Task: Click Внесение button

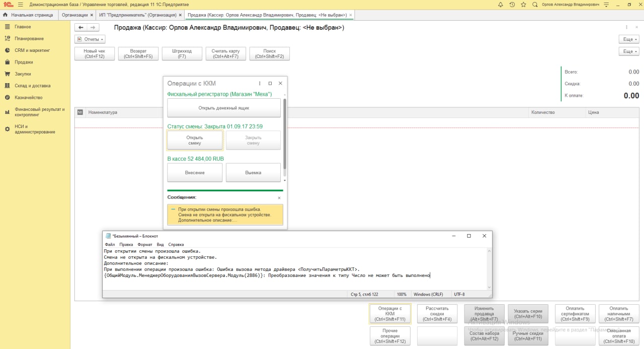Action: pyautogui.click(x=195, y=173)
